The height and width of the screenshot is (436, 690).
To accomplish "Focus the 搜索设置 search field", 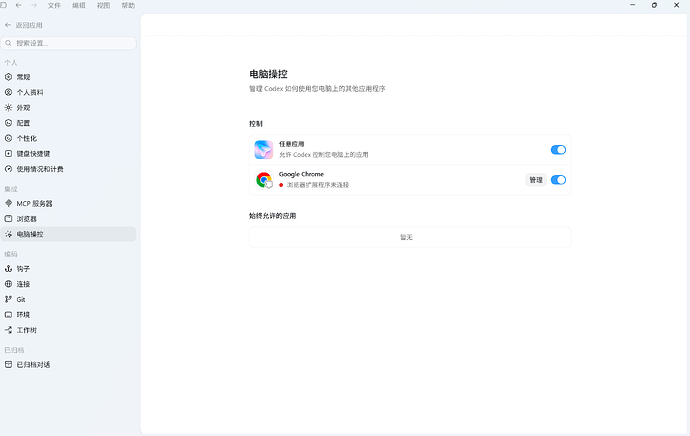I will 69,43.
